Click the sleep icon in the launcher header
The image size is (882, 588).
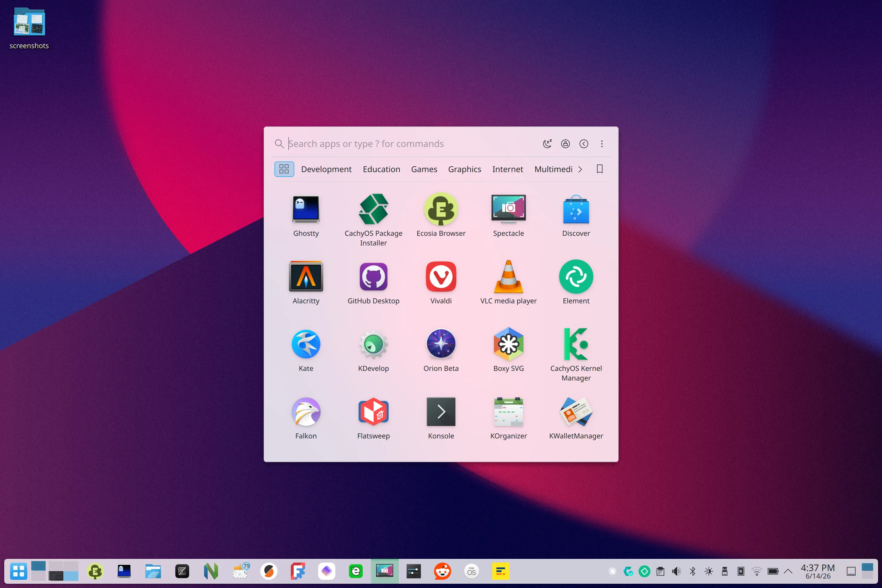click(547, 144)
